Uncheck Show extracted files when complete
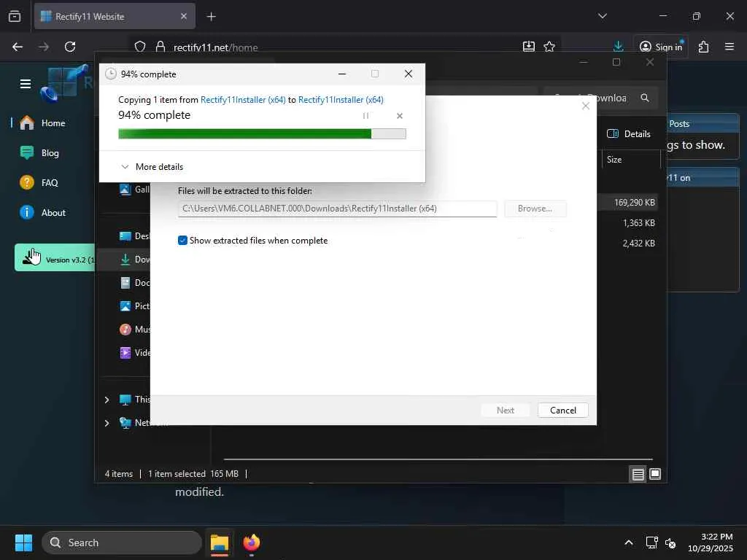This screenshot has height=560, width=747. tap(182, 241)
